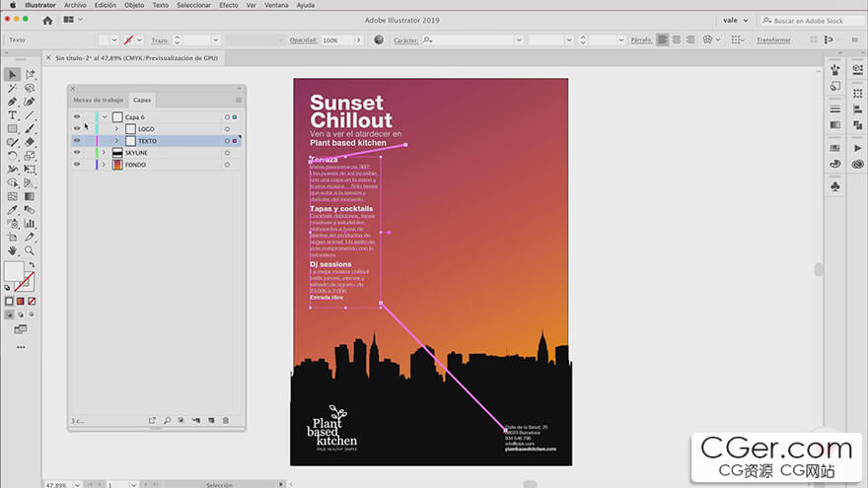Select the Scale tool
The width and height of the screenshot is (868, 488).
tap(30, 156)
